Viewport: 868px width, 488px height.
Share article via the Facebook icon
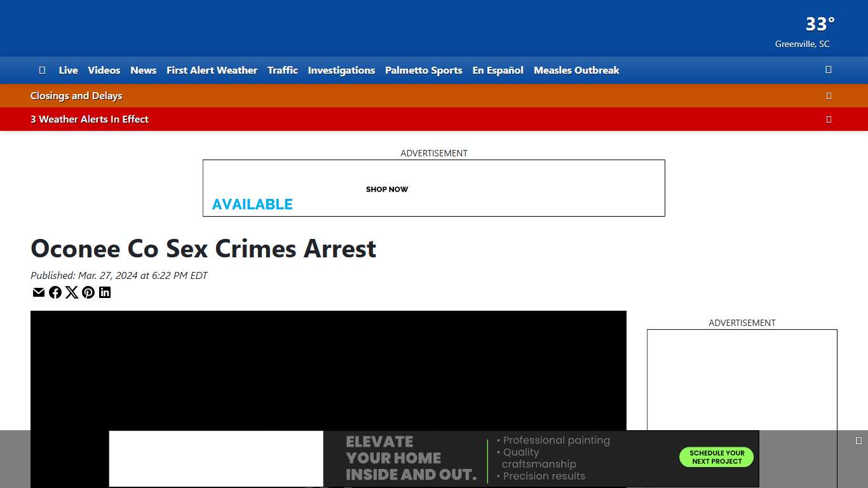pyautogui.click(x=55, y=292)
